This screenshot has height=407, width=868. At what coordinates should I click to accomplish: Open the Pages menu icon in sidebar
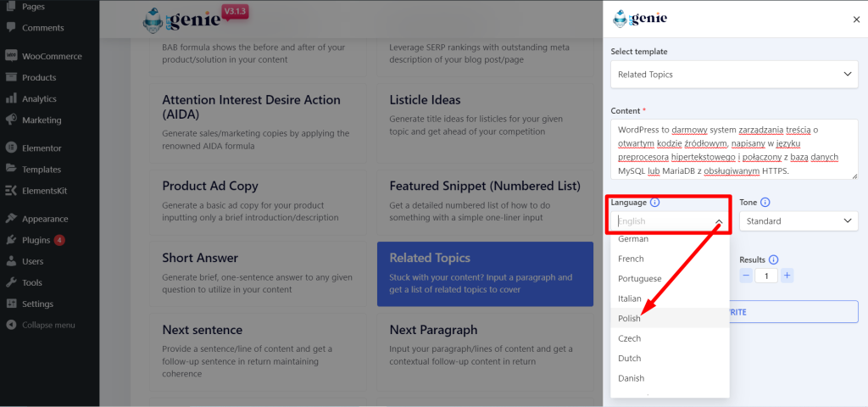[10, 6]
